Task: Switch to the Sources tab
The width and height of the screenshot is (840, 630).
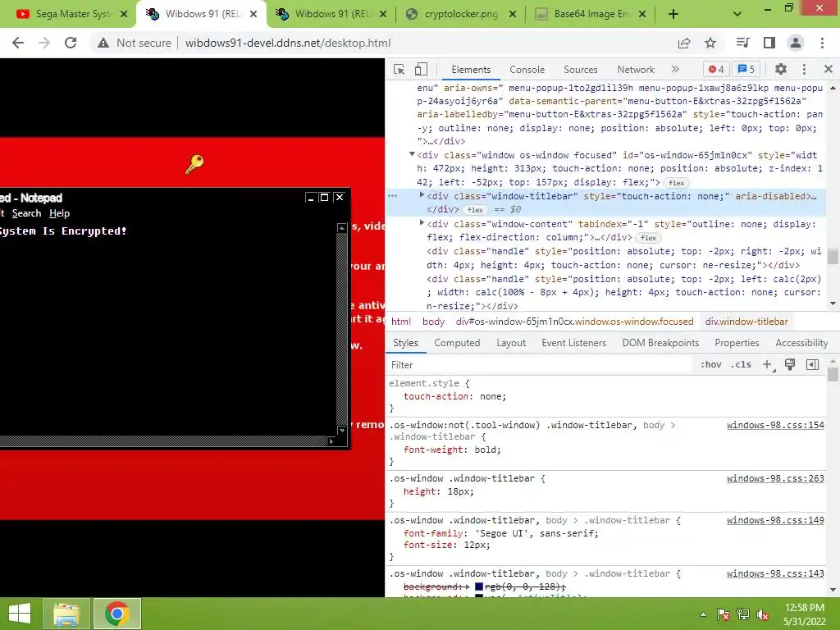Action: pyautogui.click(x=580, y=70)
